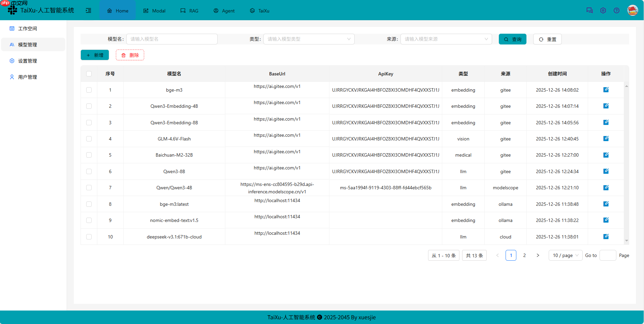Viewport: 644px width, 324px height.
Task: Open the help icon in top bar
Action: [x=617, y=10]
